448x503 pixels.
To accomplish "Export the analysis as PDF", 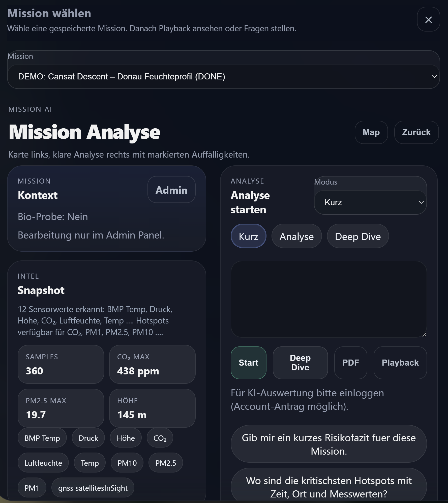I will (351, 363).
